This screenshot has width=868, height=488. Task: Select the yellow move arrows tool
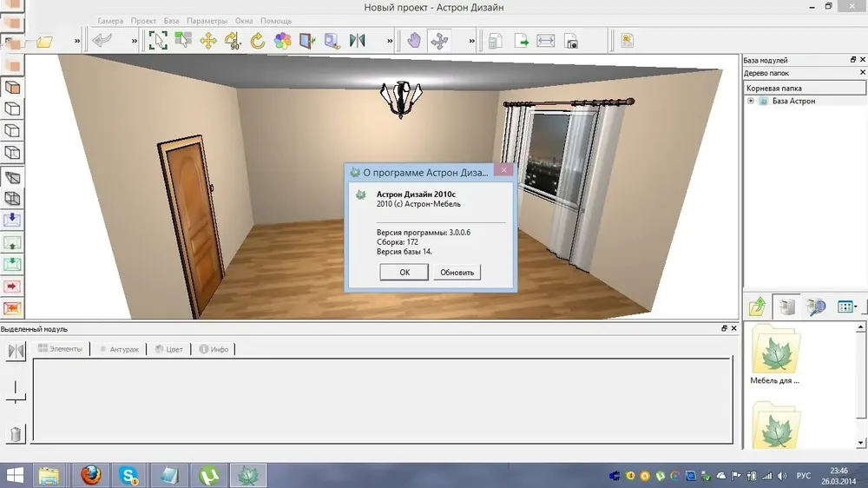click(208, 41)
